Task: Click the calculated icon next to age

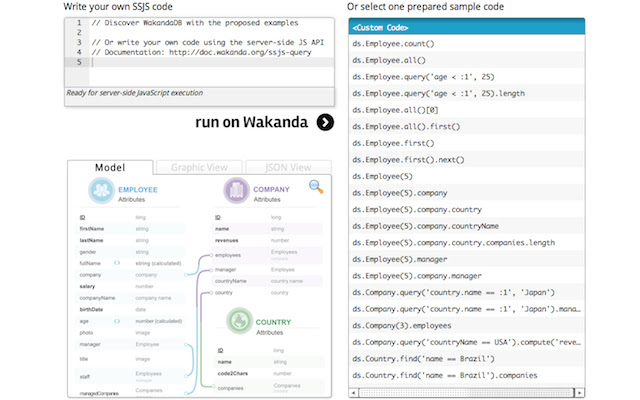Action: (117, 321)
